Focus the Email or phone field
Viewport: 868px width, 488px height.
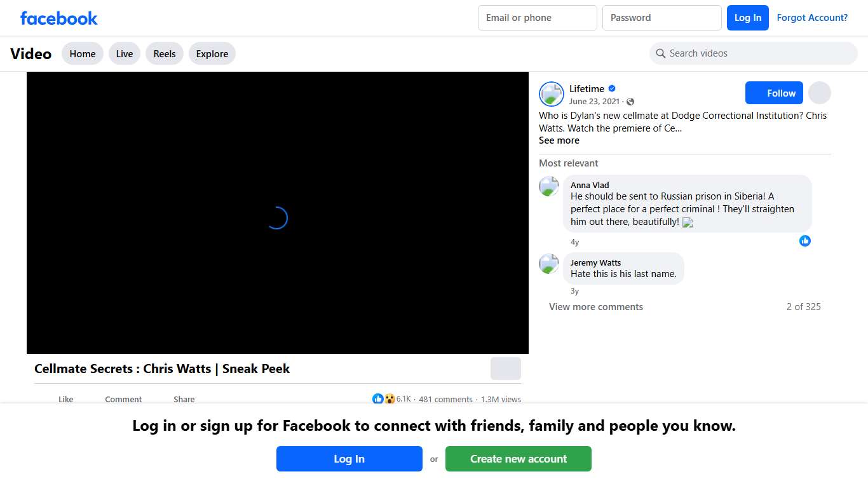(x=537, y=18)
